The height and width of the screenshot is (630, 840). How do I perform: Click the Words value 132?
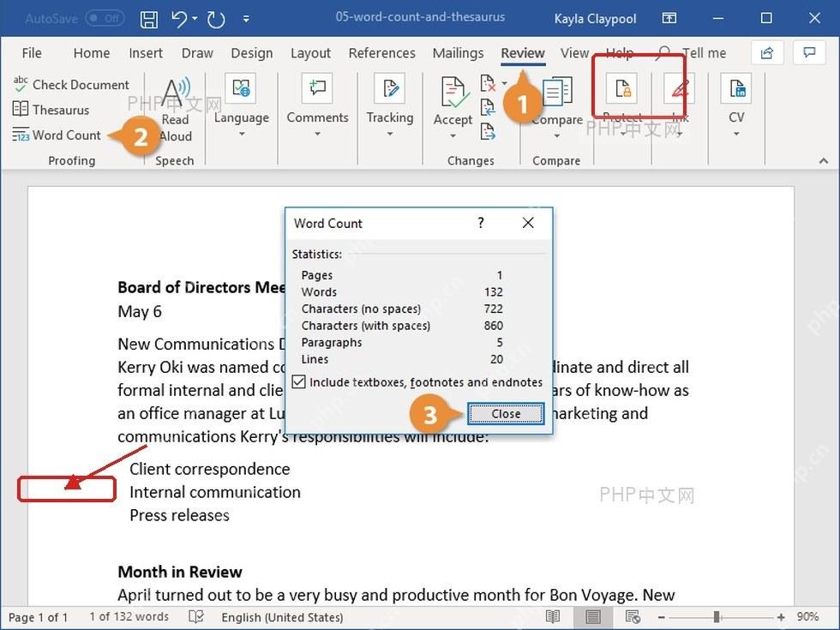(x=494, y=292)
